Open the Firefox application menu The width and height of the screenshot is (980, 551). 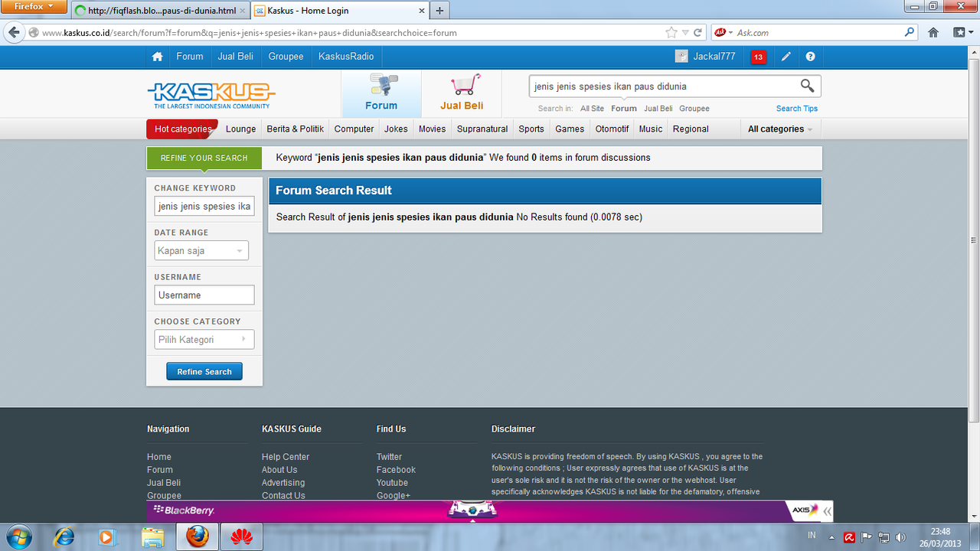tap(34, 7)
